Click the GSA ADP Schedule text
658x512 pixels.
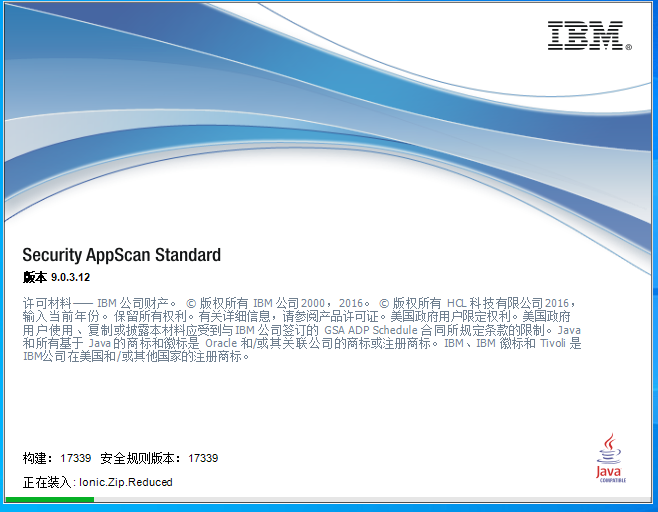(x=371, y=330)
